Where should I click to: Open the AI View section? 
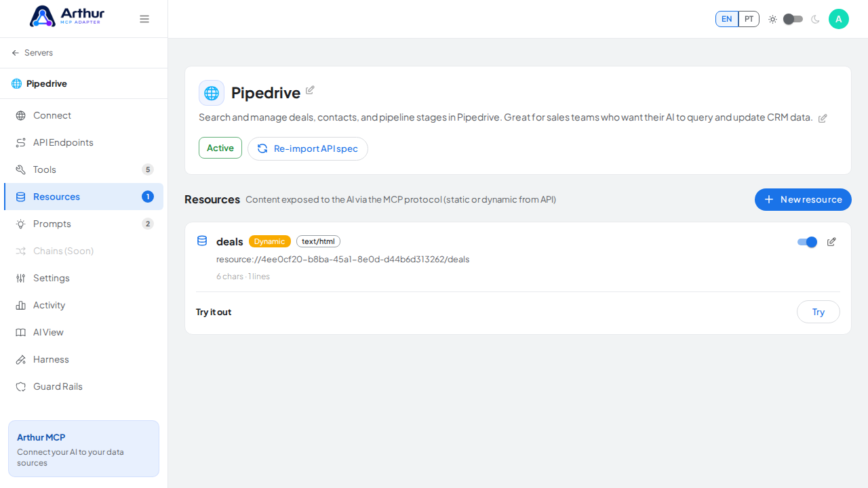pos(84,332)
